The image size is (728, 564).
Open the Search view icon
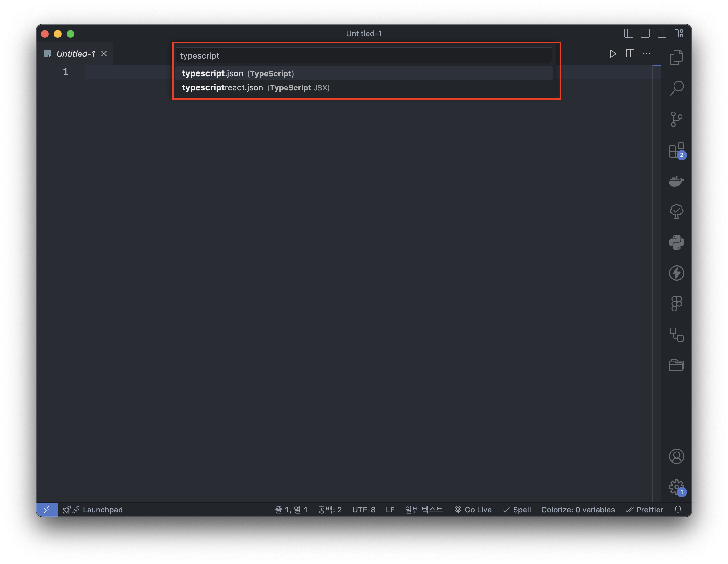tap(676, 88)
